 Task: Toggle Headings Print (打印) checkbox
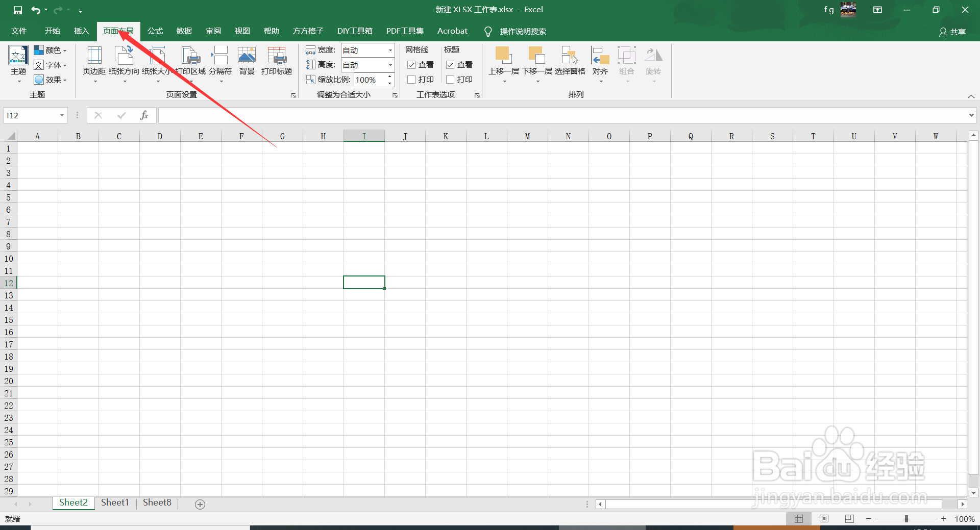(450, 80)
